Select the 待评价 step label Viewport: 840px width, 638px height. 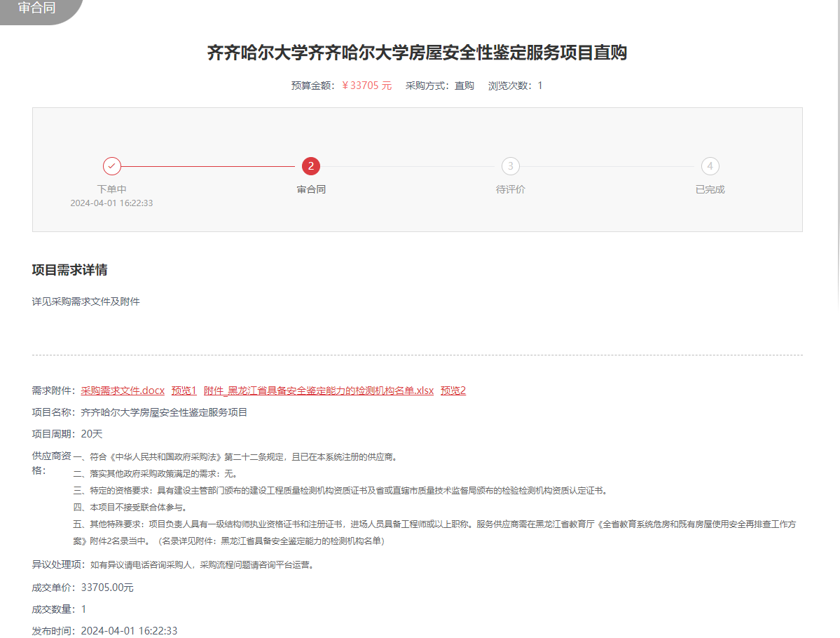(511, 189)
